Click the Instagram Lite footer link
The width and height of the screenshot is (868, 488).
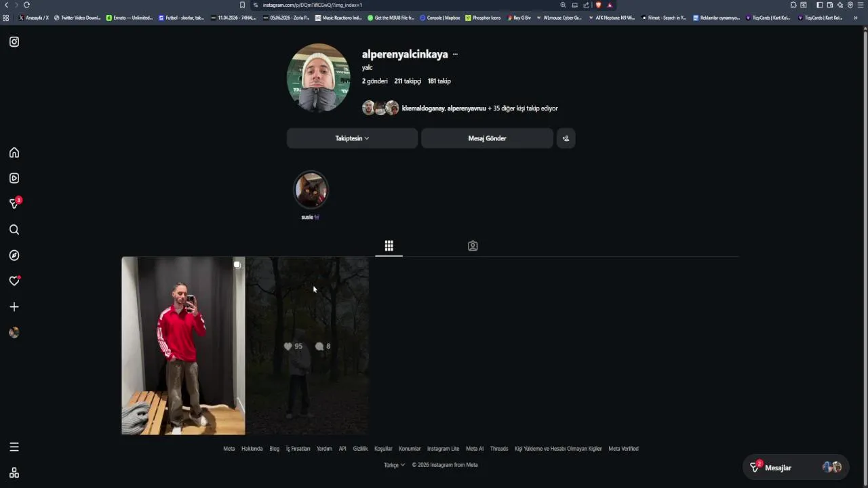(443, 449)
